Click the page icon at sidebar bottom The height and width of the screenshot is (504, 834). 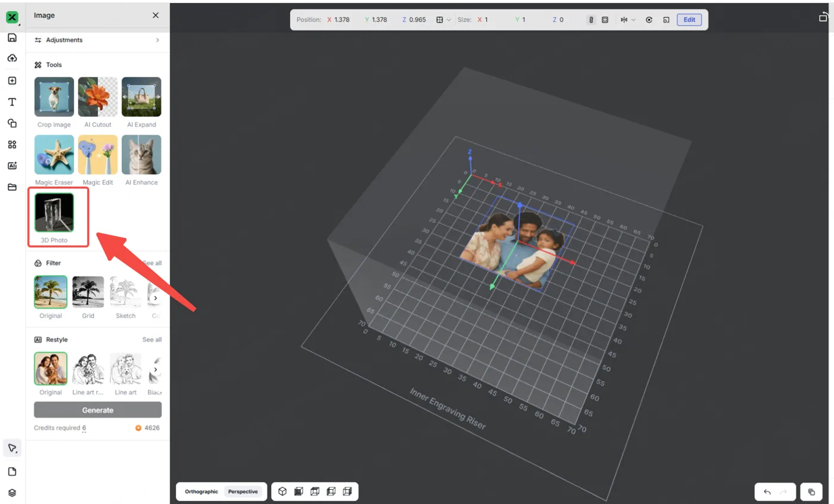(x=12, y=472)
